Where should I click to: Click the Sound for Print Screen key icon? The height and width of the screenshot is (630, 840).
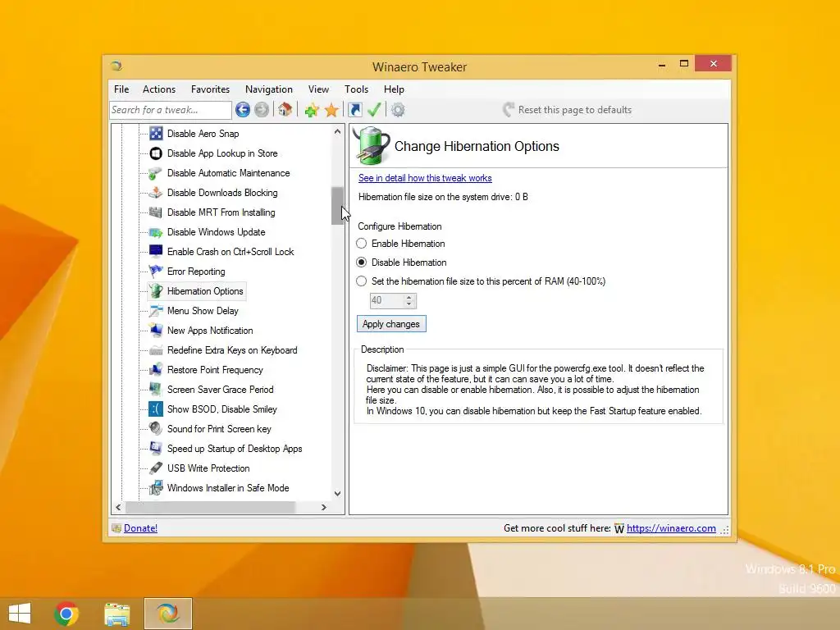156,428
